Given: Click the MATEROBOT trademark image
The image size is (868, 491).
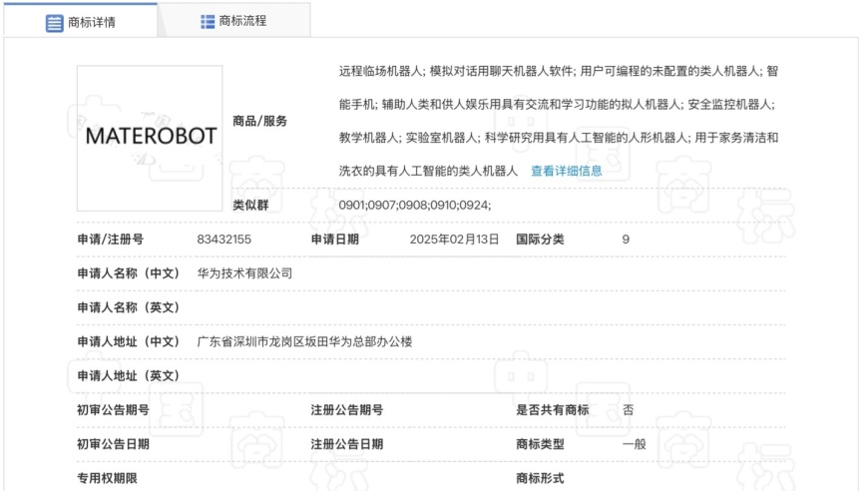Looking at the screenshot, I should pyautogui.click(x=150, y=138).
